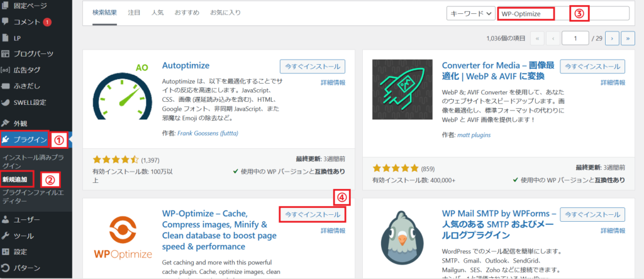Click 有効インストール数: 400,000+ text

[x=414, y=180]
